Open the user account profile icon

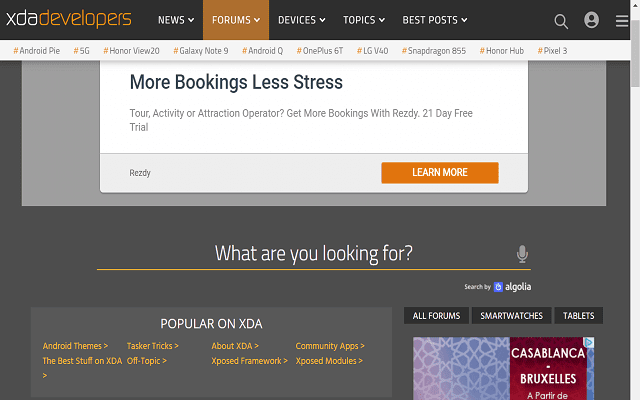[x=591, y=20]
